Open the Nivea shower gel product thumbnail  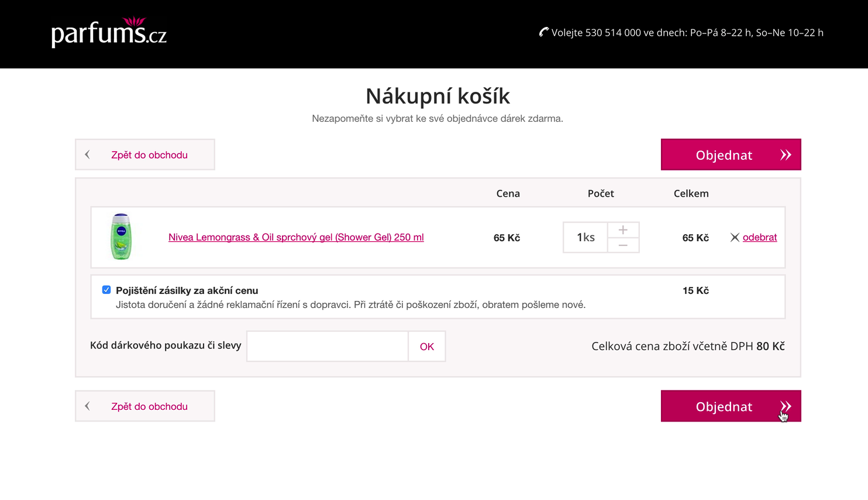point(121,237)
